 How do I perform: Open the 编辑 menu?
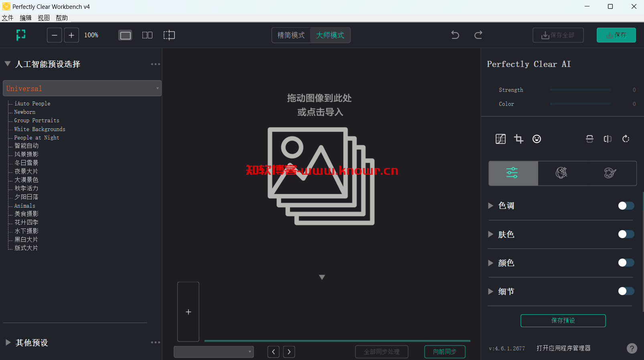pyautogui.click(x=26, y=18)
